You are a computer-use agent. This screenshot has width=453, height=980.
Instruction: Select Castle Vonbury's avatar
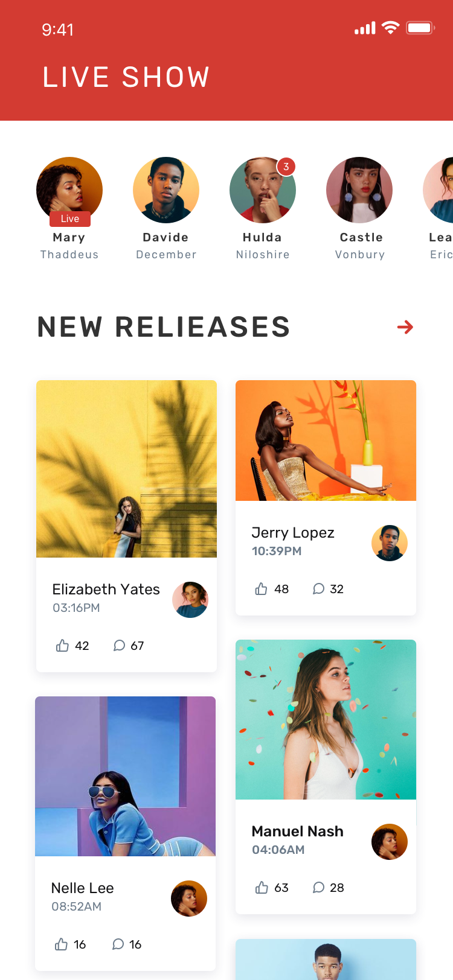click(x=359, y=190)
